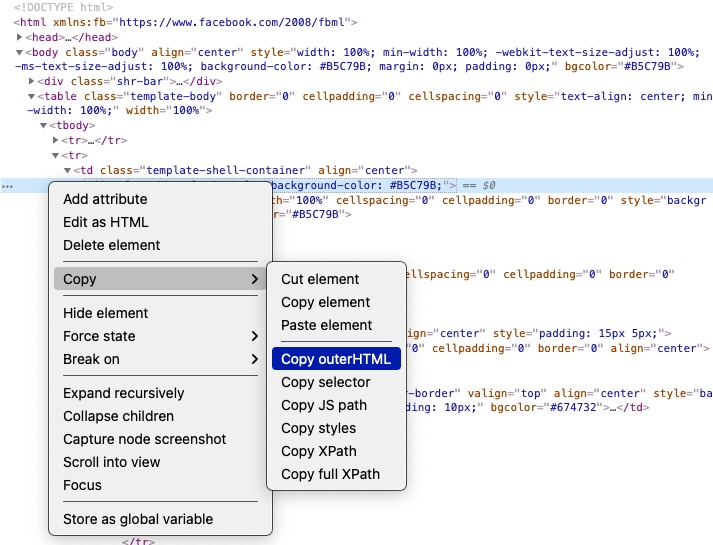713x545 pixels.
Task: Select Copy outerHTML
Action: pos(336,359)
